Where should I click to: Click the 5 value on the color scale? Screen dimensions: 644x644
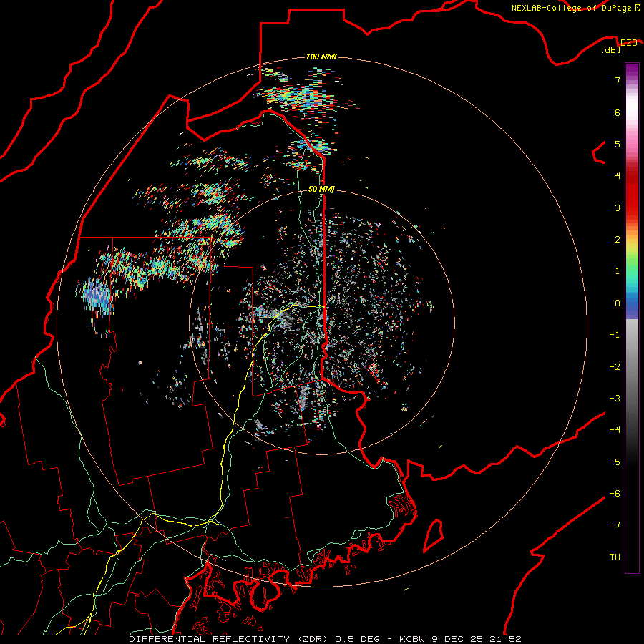click(x=618, y=144)
